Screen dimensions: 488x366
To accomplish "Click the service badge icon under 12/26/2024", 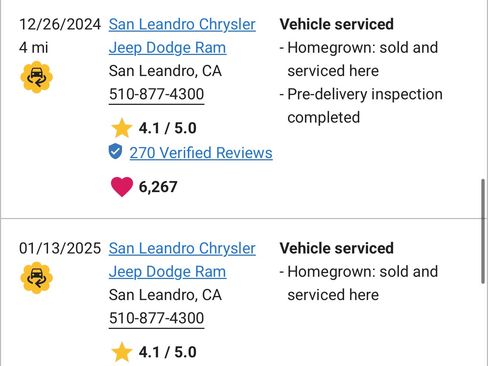I will pyautogui.click(x=37, y=77).
